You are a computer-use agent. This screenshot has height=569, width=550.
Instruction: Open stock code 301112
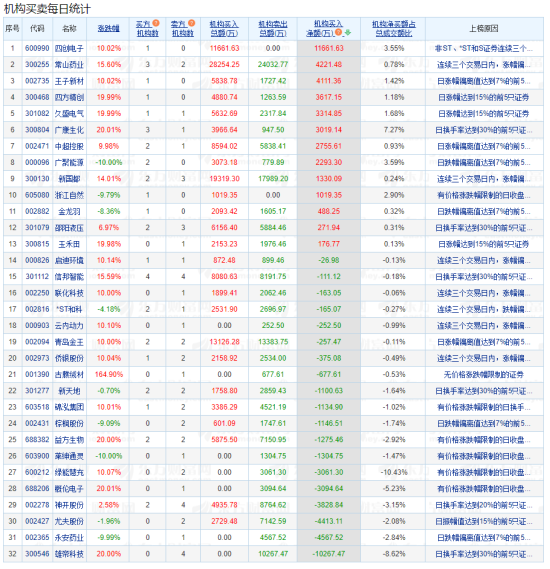pyautogui.click(x=37, y=277)
